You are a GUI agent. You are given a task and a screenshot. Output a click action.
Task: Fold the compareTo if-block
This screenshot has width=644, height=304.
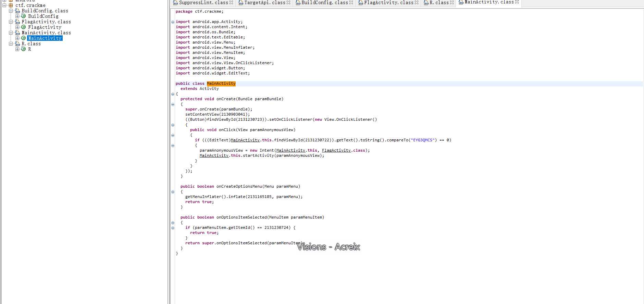[x=173, y=145]
